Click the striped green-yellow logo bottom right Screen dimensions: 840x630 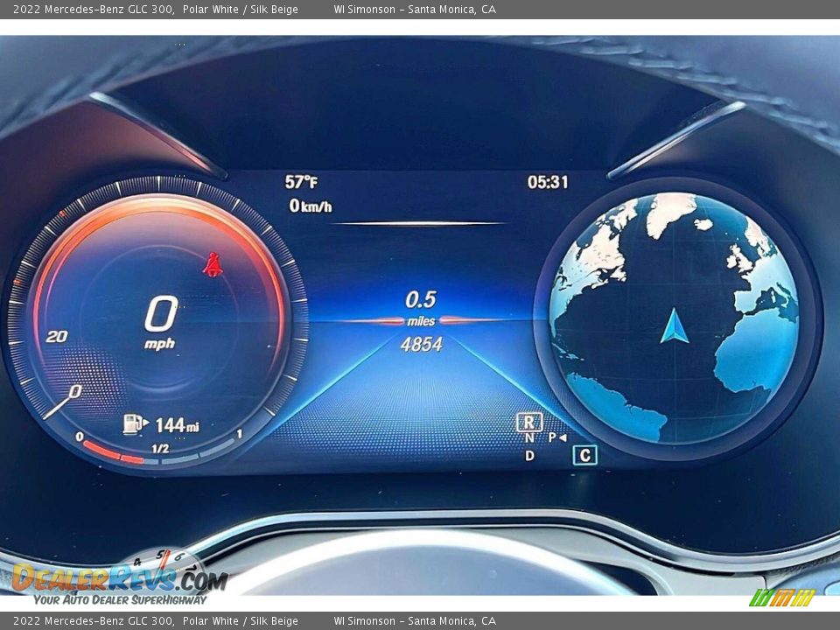pyautogui.click(x=782, y=598)
